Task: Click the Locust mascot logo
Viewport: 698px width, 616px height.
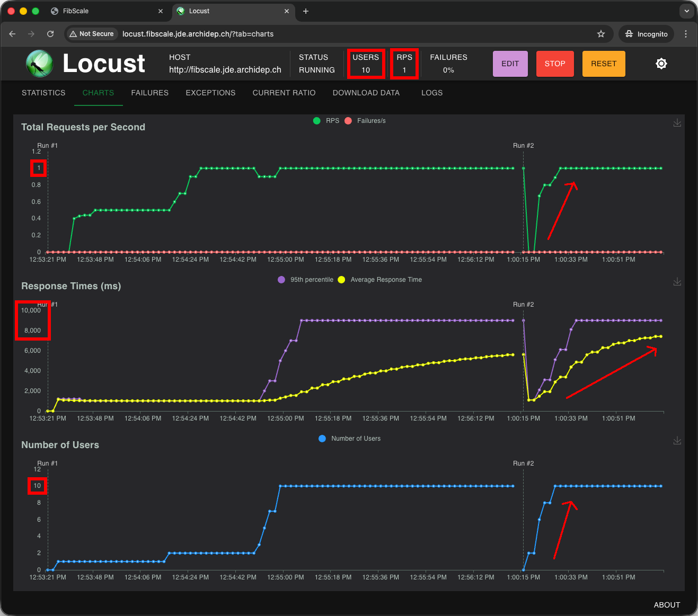Action: tap(39, 64)
